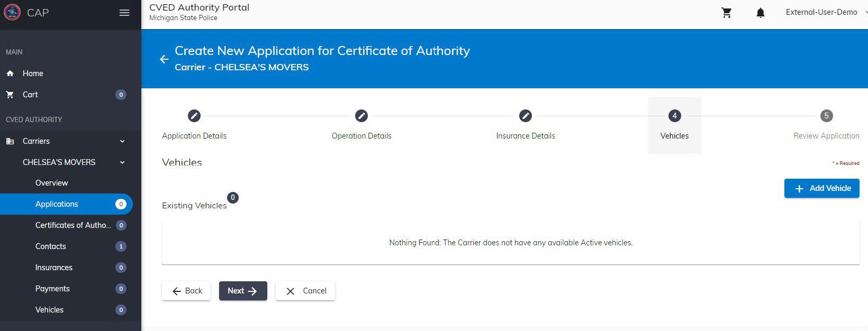Click the Application Details pencil step icon

point(194,116)
